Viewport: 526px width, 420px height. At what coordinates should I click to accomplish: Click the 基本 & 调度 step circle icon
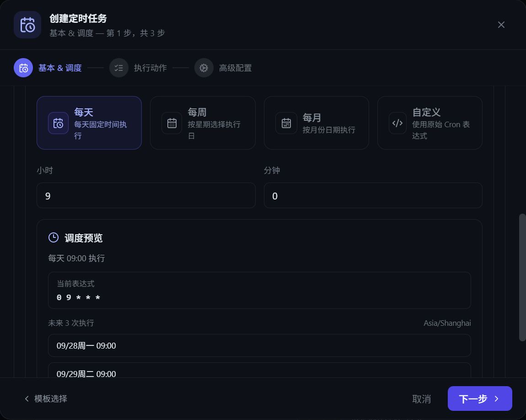[x=23, y=68]
